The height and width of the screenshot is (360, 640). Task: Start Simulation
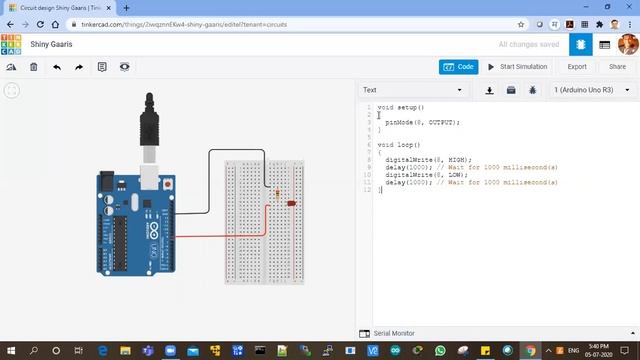pos(518,67)
